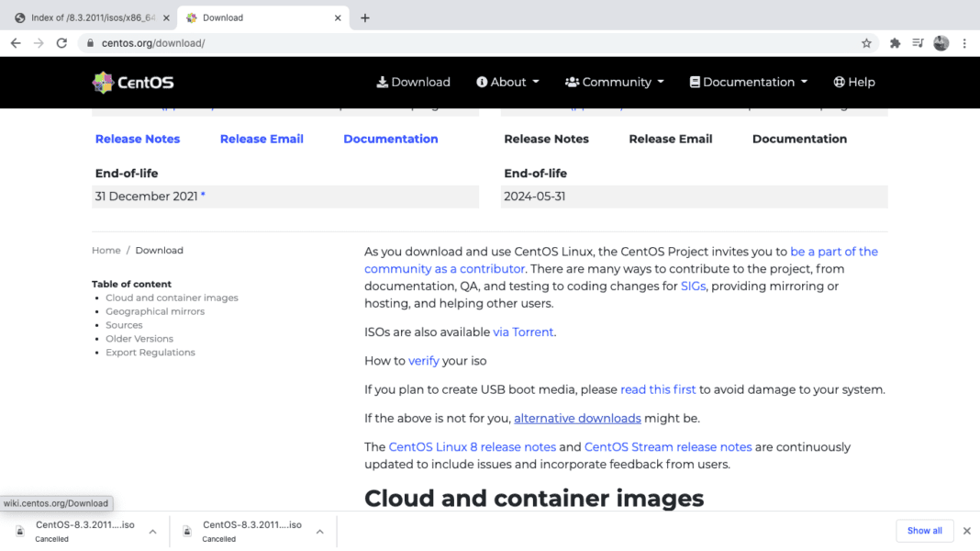The image size is (980, 551).
Task: Click the site security lock icon
Action: [89, 42]
